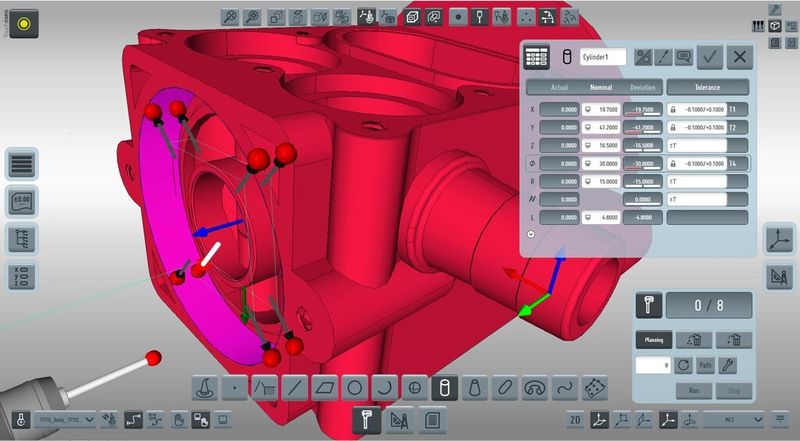Switch to the Nominal column tab
The image size is (800, 441).
click(x=601, y=87)
